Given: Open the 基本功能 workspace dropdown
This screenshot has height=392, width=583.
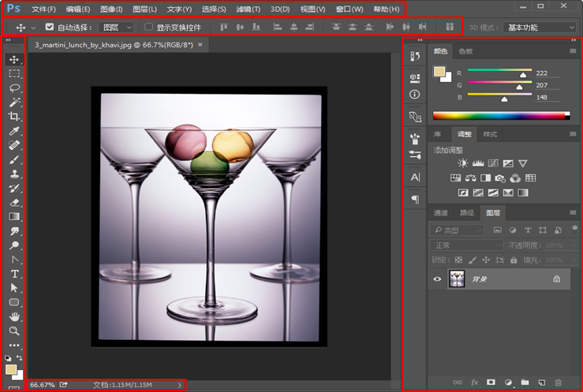Looking at the screenshot, I should (x=540, y=27).
